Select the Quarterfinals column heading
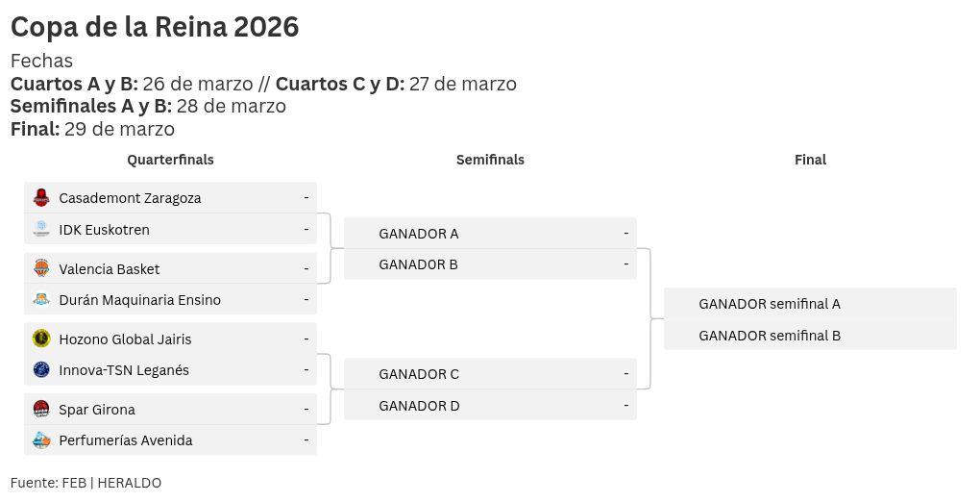The image size is (980, 502). (170, 160)
